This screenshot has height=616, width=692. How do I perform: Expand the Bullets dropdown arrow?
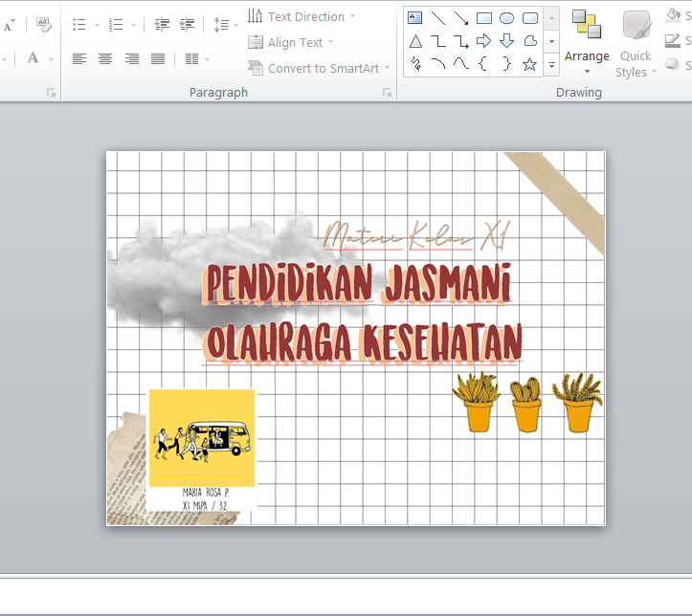coord(97,26)
